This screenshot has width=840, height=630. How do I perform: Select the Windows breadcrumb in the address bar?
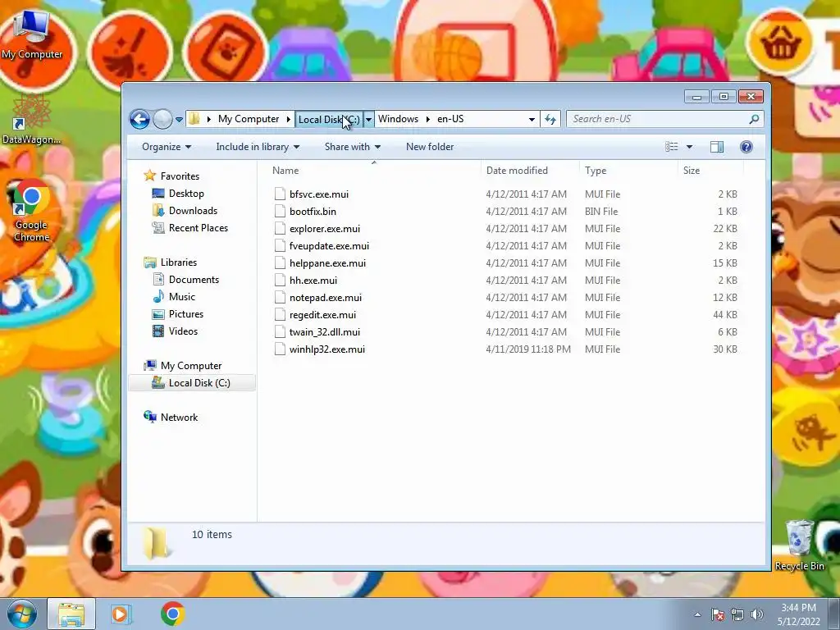click(x=398, y=119)
